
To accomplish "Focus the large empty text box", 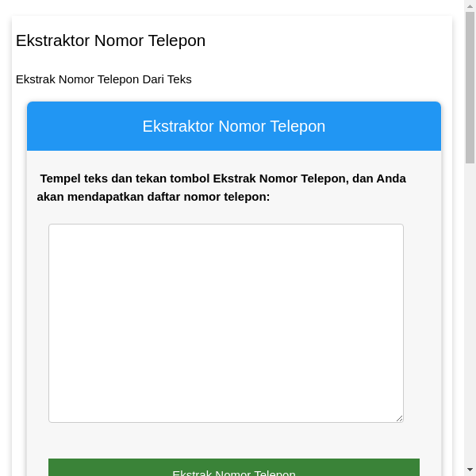I will click(x=226, y=323).
